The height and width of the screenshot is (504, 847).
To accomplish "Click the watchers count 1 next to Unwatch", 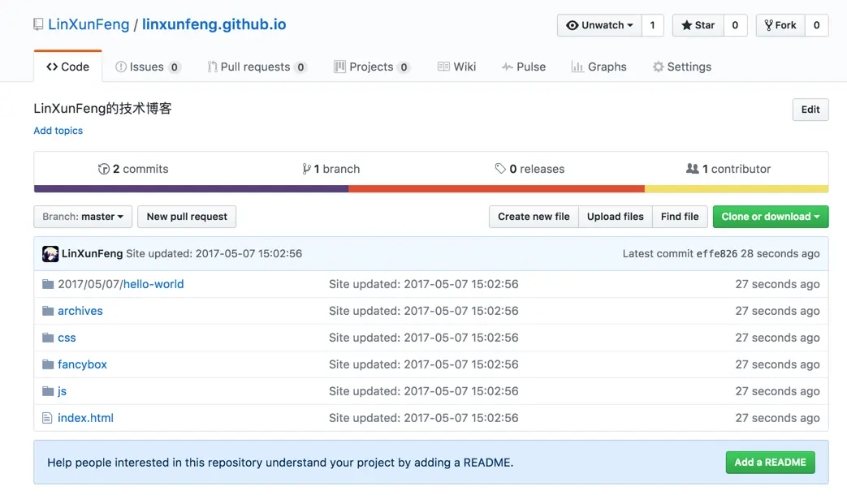I will [x=653, y=25].
